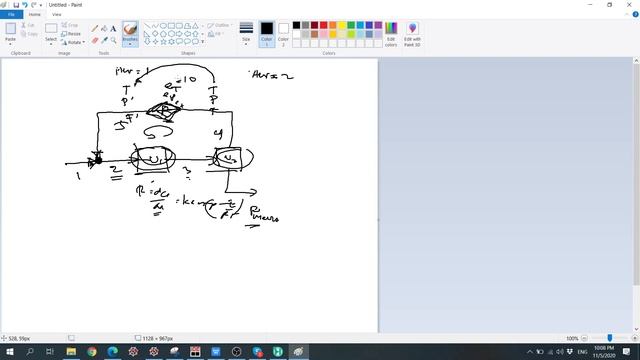Viewport: 640px width, 360px height.
Task: Open the Brushes dropdown arrow
Action: point(130,44)
